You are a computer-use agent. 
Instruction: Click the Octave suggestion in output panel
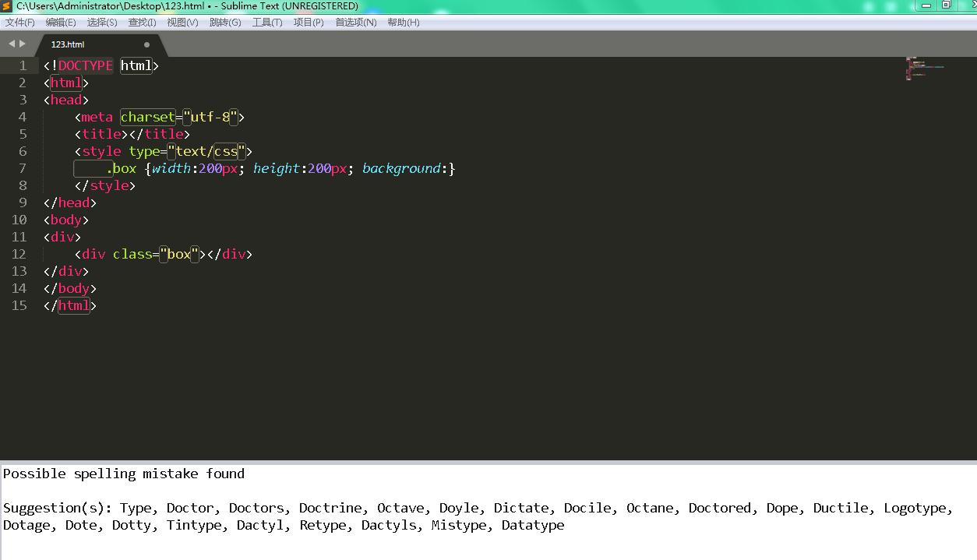[x=400, y=508]
